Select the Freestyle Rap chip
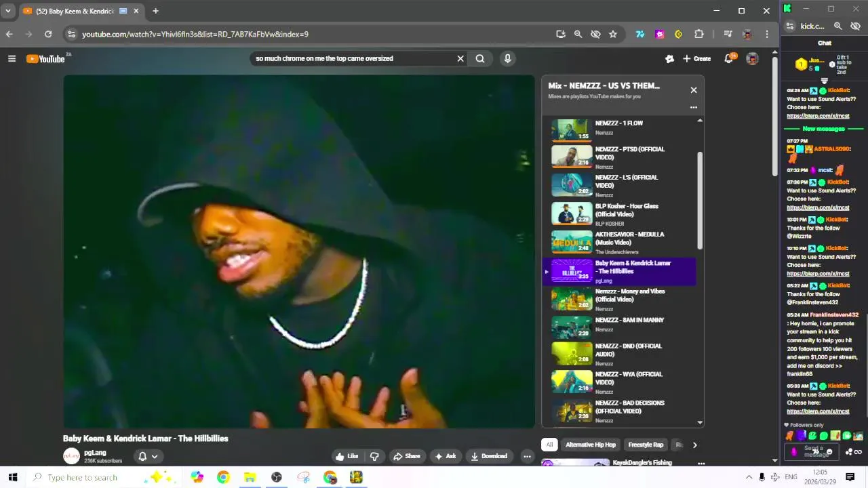The image size is (868, 488). pos(646,445)
